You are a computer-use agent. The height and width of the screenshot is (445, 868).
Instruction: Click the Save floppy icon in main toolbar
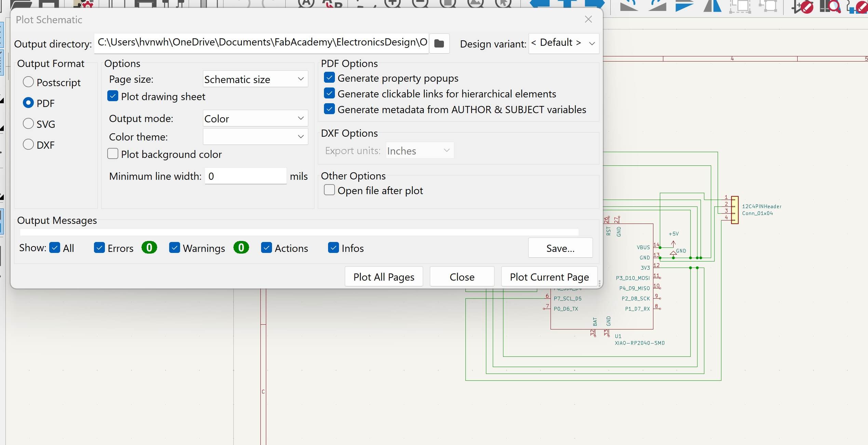point(50,3)
